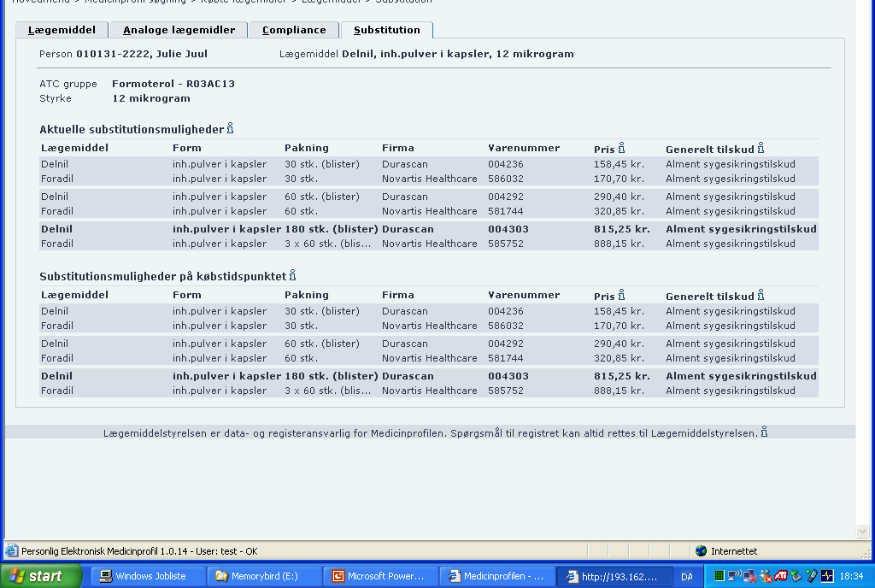Switch to http://193.162 taskbar window
The width and height of the screenshot is (875, 588).
click(614, 576)
